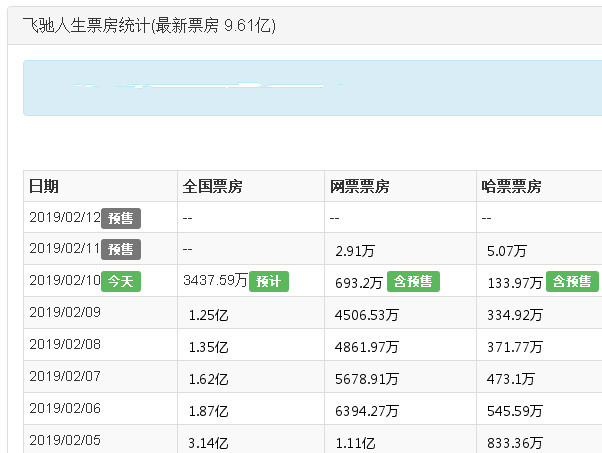
Task: Click the 网票票房 column header
Action: [360, 186]
